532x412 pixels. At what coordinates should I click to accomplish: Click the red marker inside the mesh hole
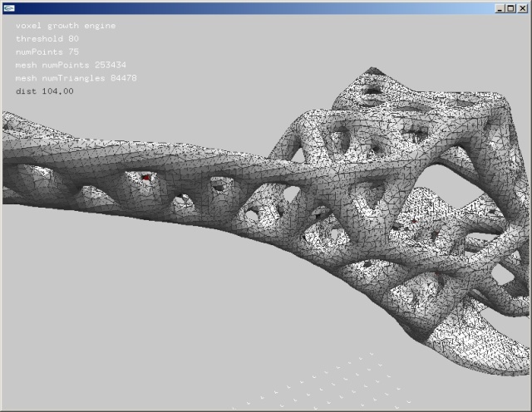[146, 177]
